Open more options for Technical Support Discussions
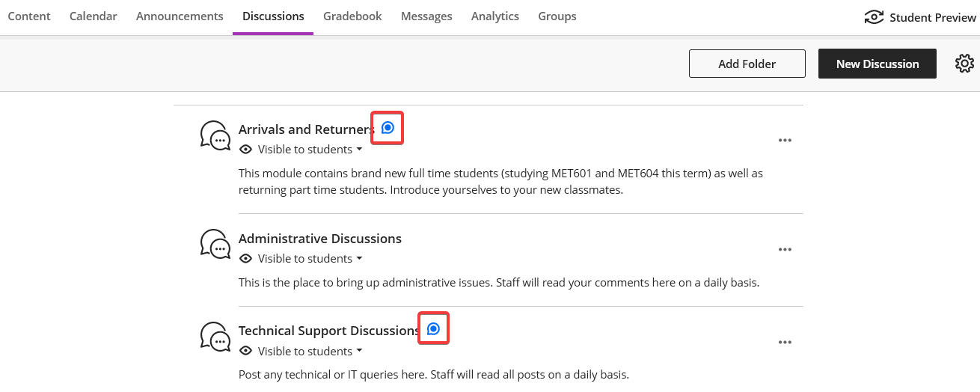The image size is (980, 392). [x=785, y=342]
